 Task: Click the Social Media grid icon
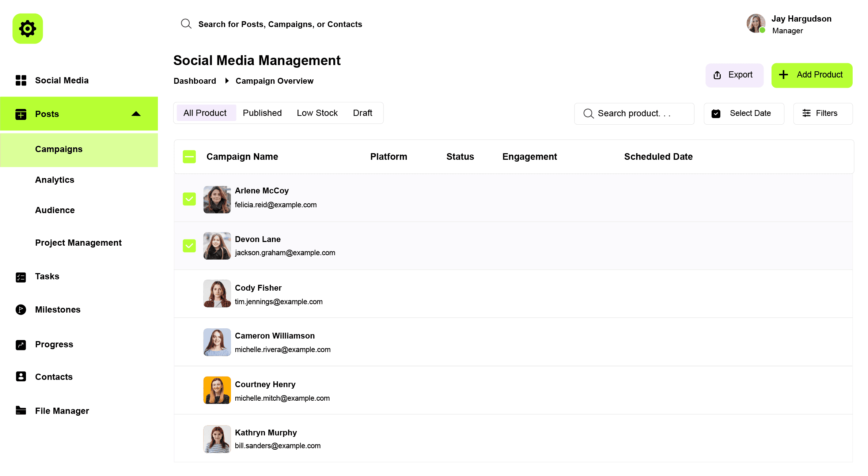pos(21,80)
